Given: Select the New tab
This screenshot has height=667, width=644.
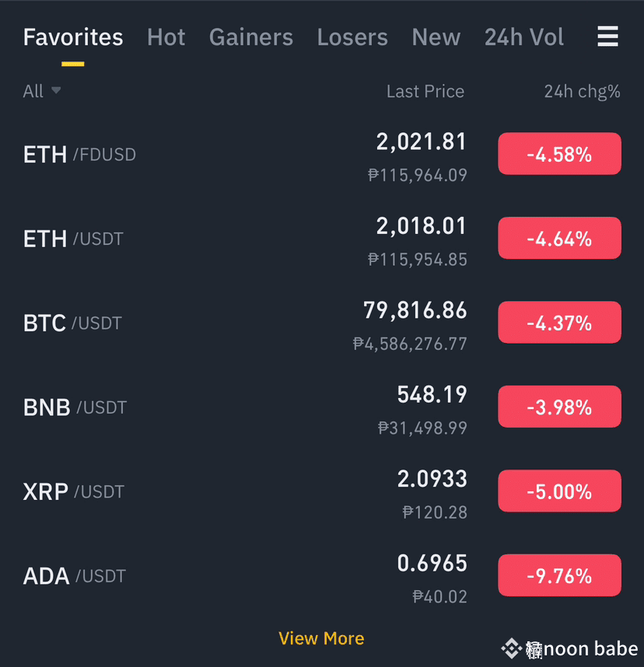Looking at the screenshot, I should (x=436, y=37).
